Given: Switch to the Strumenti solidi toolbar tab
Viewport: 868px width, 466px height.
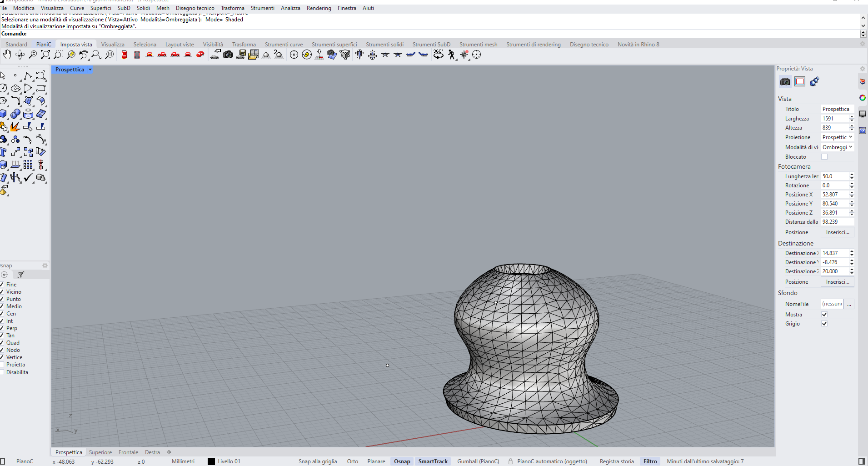Looking at the screenshot, I should pos(384,45).
